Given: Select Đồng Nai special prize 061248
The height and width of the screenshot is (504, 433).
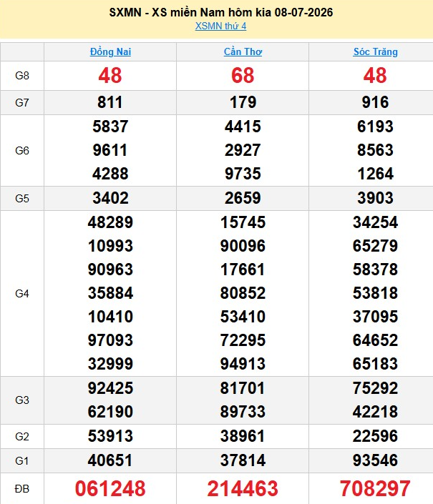Looking at the screenshot, I should click(x=110, y=488).
